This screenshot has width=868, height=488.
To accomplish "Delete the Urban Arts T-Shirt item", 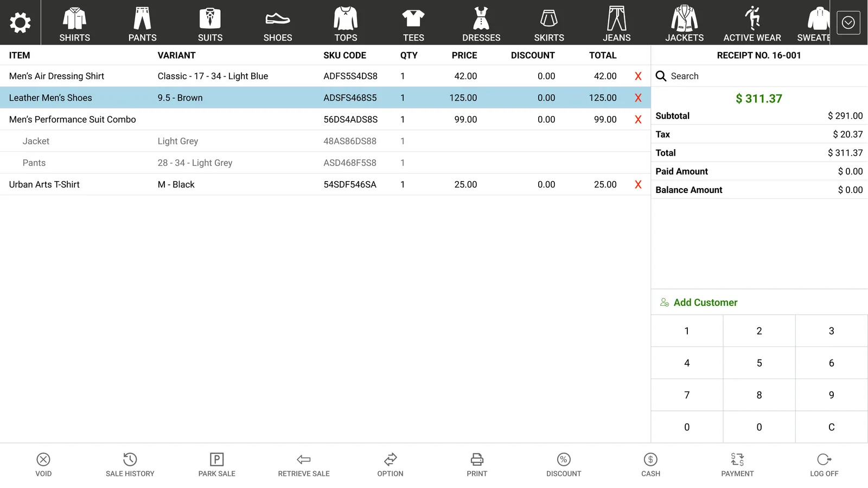I will click(x=638, y=184).
